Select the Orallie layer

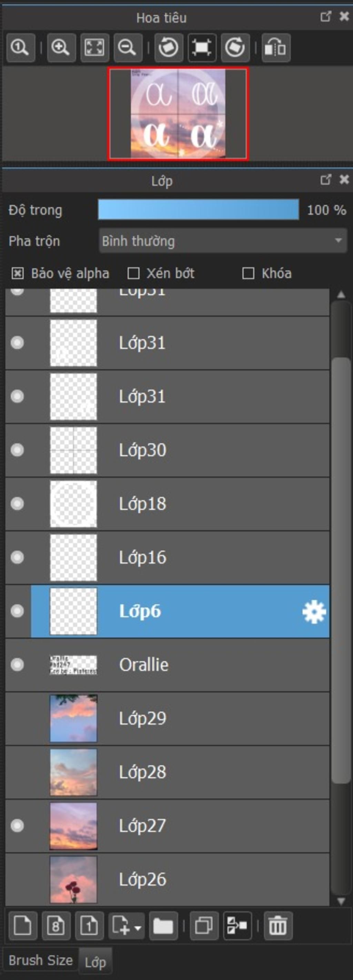[x=168, y=665]
